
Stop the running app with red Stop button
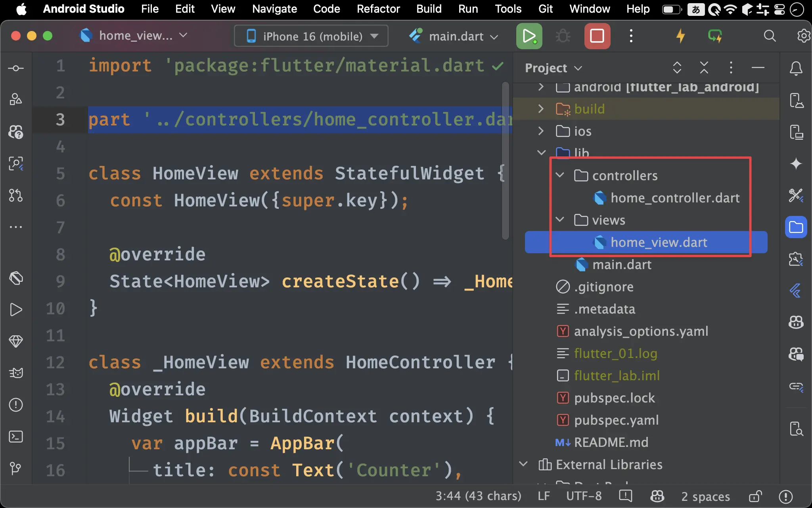(597, 36)
